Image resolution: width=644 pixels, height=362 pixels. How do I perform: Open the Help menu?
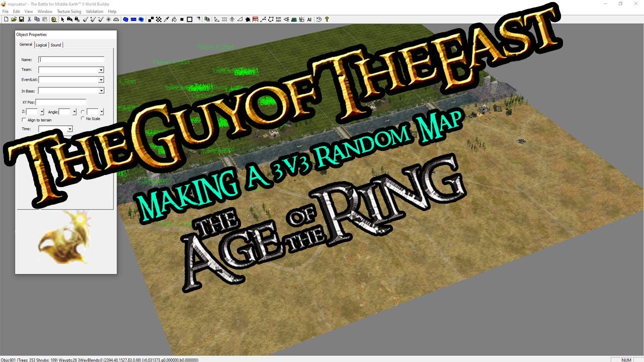pos(112,12)
